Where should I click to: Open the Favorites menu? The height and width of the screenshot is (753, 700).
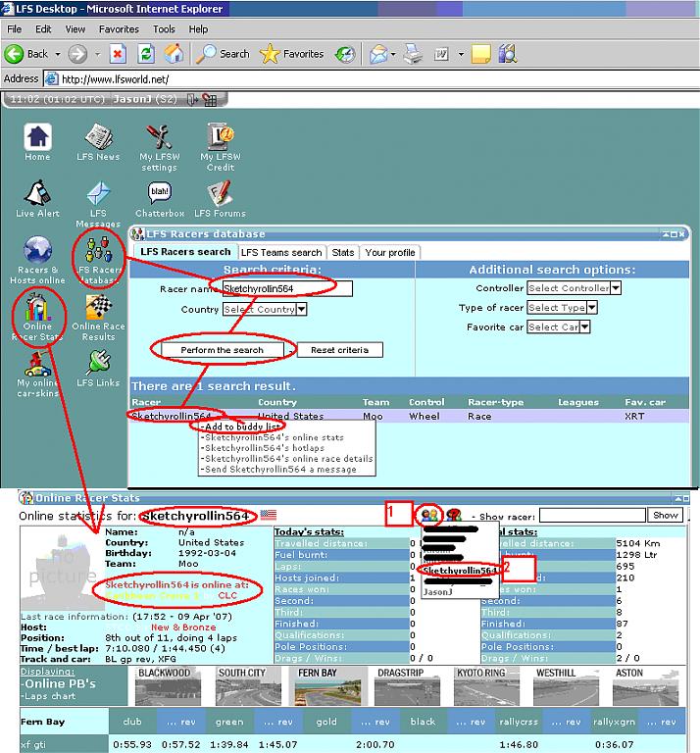click(119, 29)
